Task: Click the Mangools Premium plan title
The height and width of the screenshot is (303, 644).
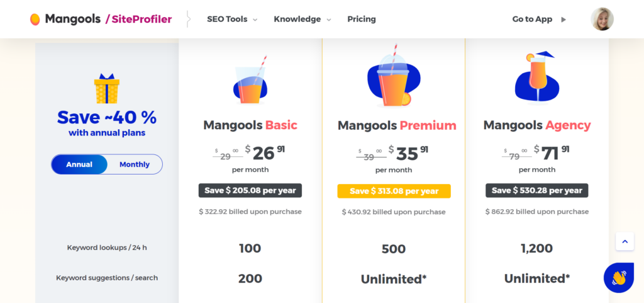Action: (397, 125)
